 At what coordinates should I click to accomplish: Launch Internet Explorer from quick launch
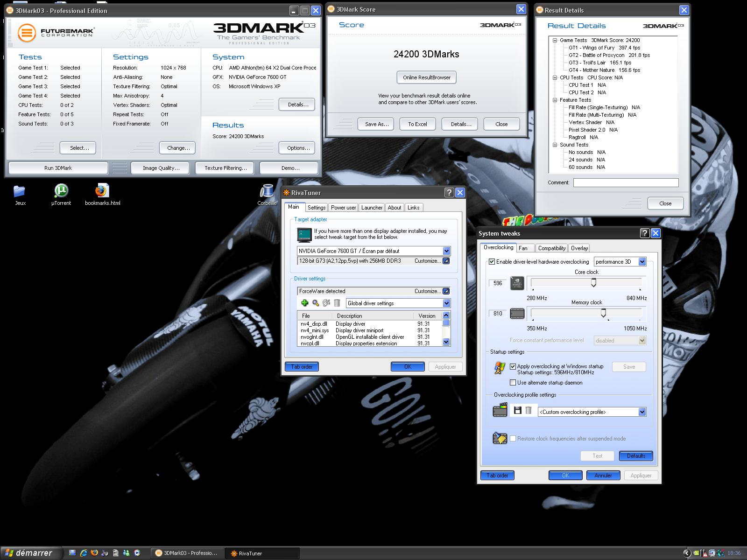(x=84, y=553)
